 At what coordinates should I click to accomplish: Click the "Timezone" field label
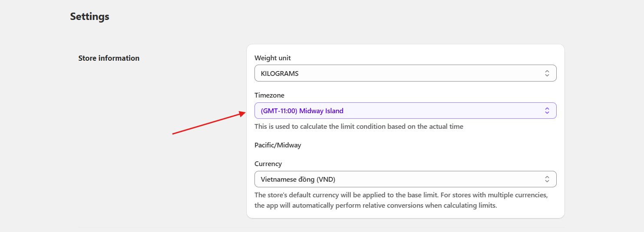(269, 95)
